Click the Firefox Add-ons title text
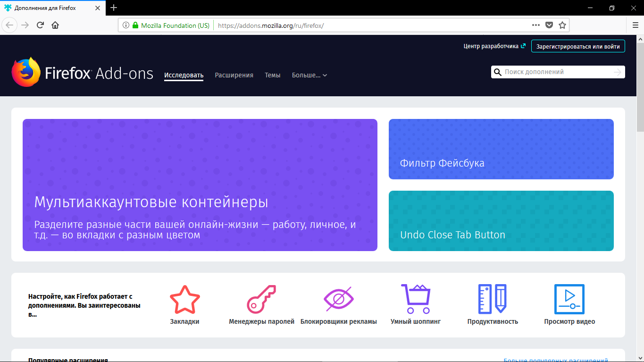 point(99,73)
